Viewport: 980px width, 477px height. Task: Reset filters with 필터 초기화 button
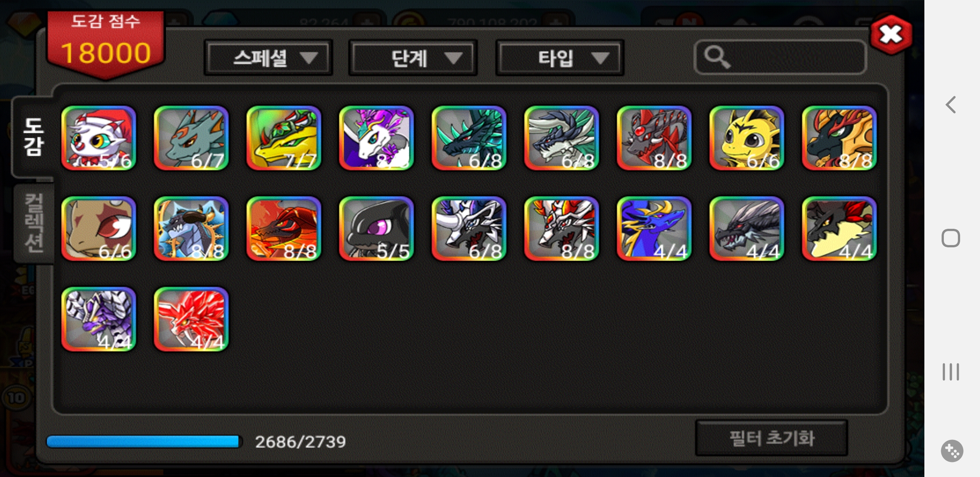772,438
